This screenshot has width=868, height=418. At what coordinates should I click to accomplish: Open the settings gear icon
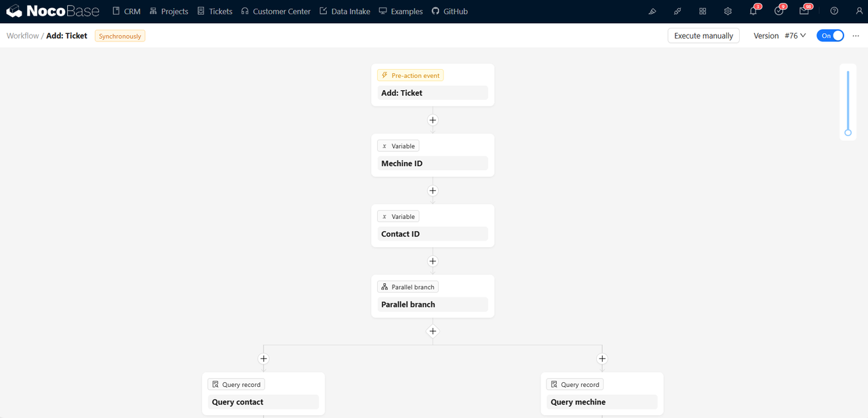tap(728, 11)
